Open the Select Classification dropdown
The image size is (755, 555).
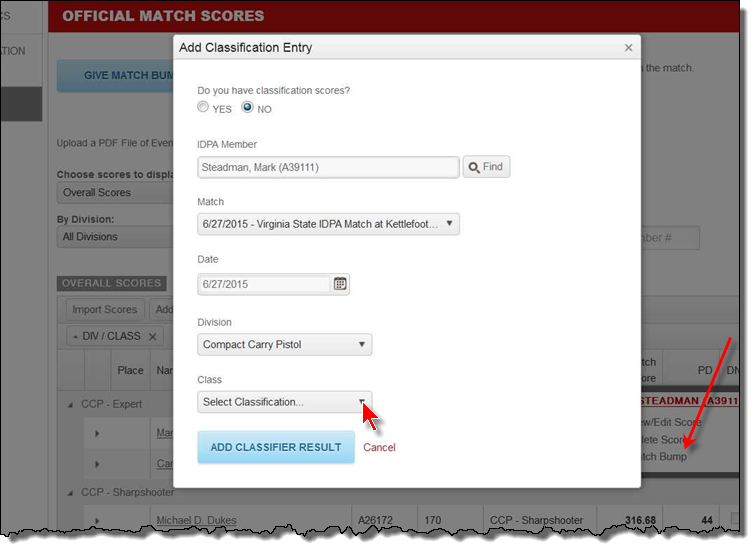pyautogui.click(x=285, y=401)
